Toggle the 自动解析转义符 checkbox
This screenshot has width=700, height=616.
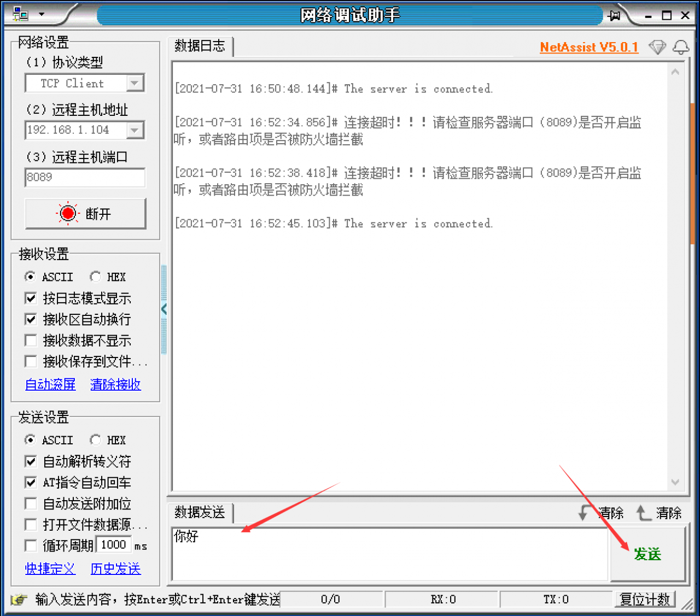tap(31, 461)
